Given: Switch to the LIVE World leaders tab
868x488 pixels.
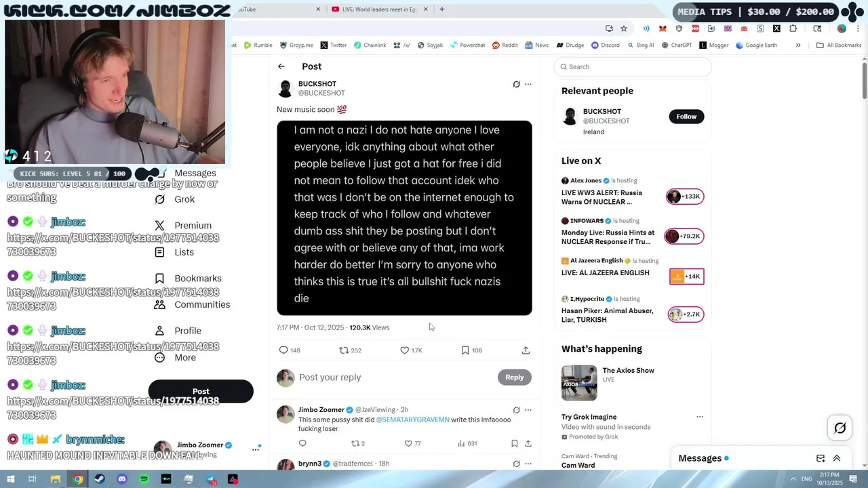Looking at the screenshot, I should coord(380,9).
